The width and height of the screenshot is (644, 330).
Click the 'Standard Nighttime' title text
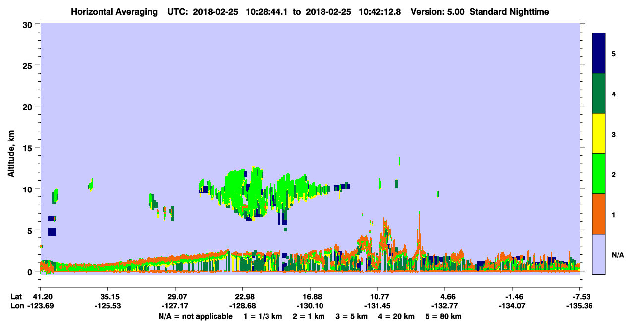[x=509, y=12]
